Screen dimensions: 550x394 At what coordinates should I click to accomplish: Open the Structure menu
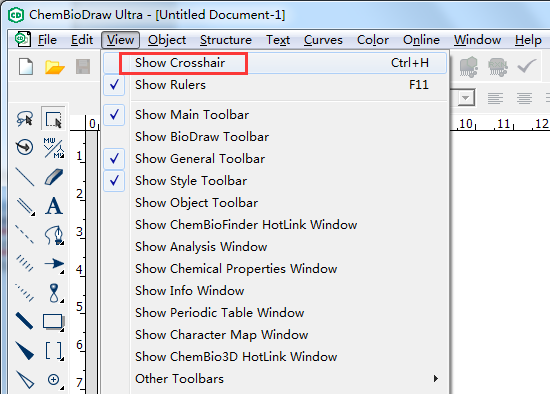click(226, 40)
